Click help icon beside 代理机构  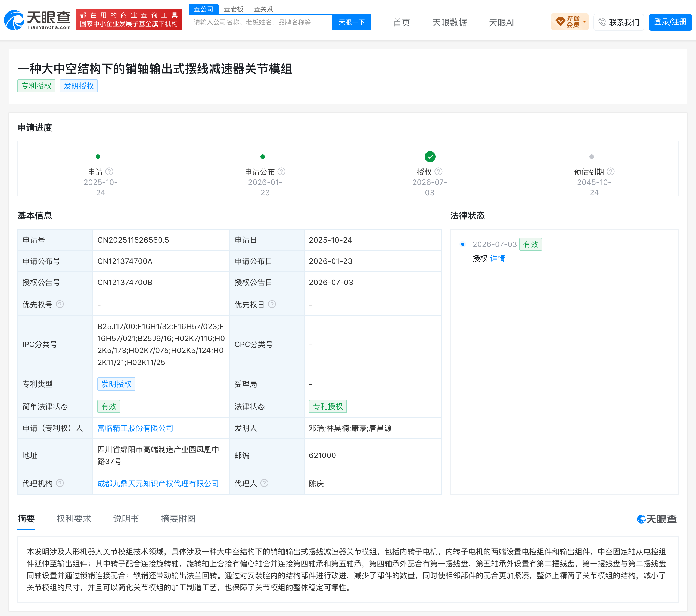[60, 483]
